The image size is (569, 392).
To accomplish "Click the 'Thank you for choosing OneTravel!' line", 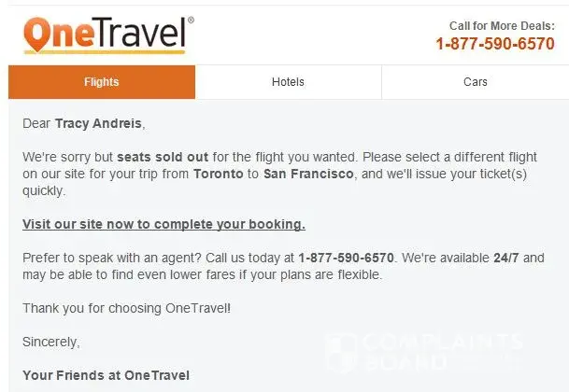I will [126, 309].
